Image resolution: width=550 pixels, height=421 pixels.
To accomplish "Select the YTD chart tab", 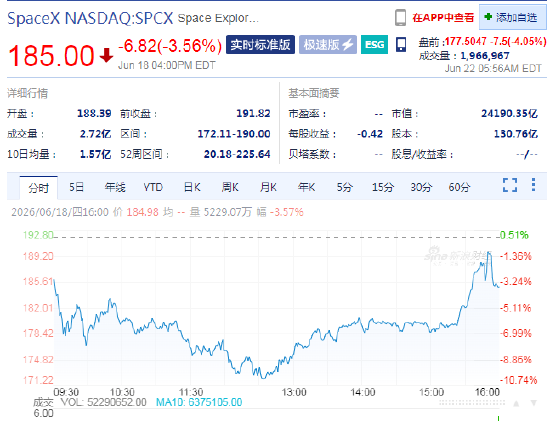I will 153,187.
